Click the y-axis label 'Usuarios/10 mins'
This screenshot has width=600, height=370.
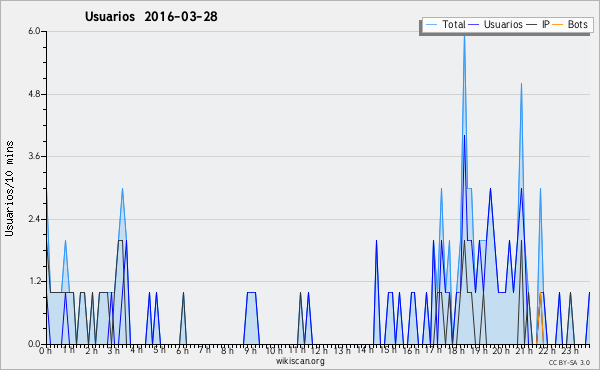coord(9,188)
